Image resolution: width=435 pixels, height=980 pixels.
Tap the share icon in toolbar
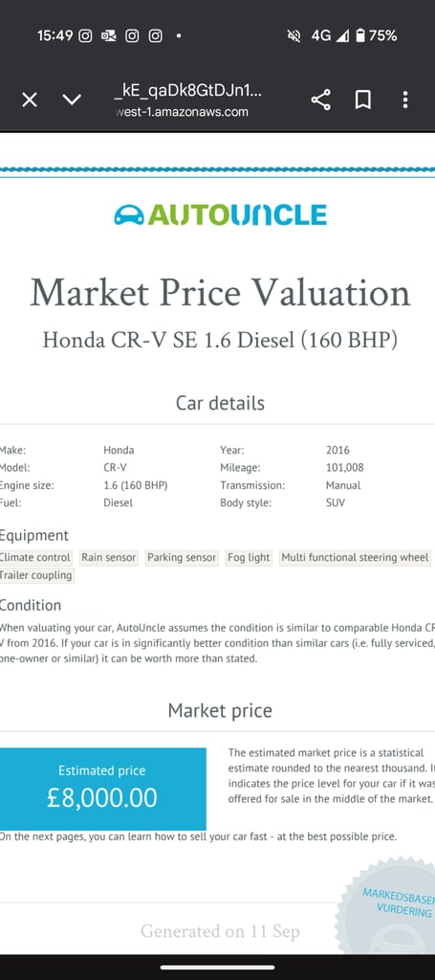click(321, 100)
